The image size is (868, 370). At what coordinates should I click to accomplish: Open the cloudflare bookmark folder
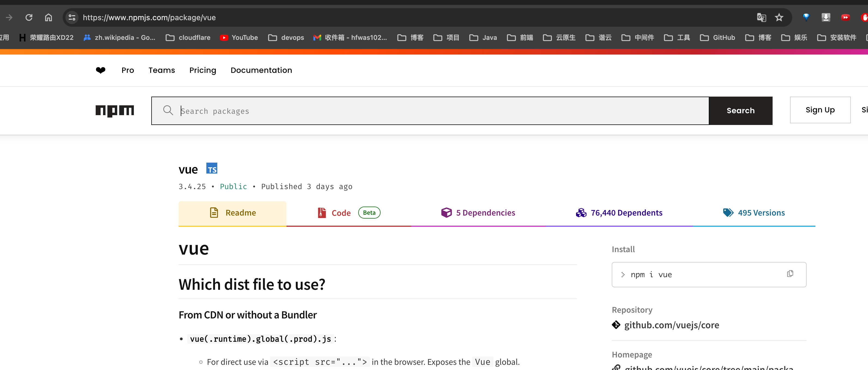pyautogui.click(x=188, y=37)
